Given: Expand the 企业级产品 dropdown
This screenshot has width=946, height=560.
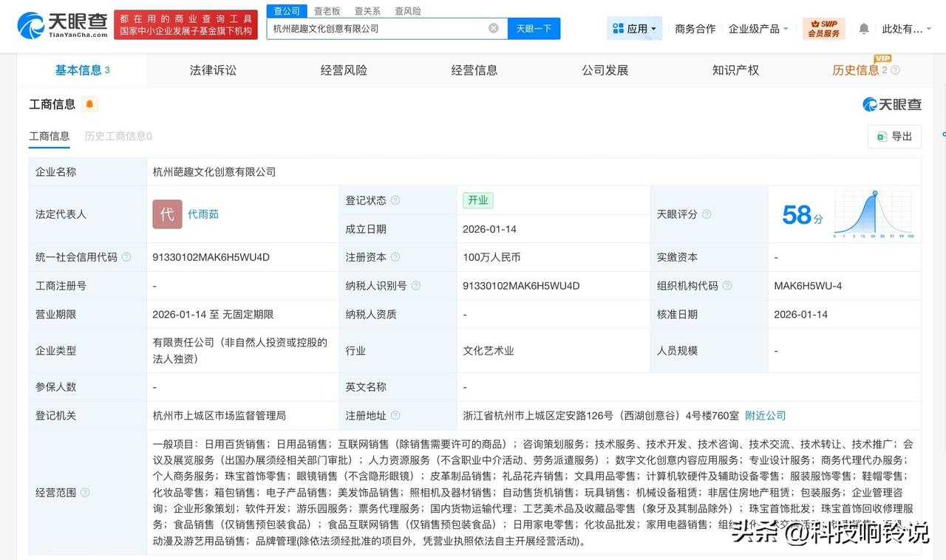Looking at the screenshot, I should pos(756,27).
